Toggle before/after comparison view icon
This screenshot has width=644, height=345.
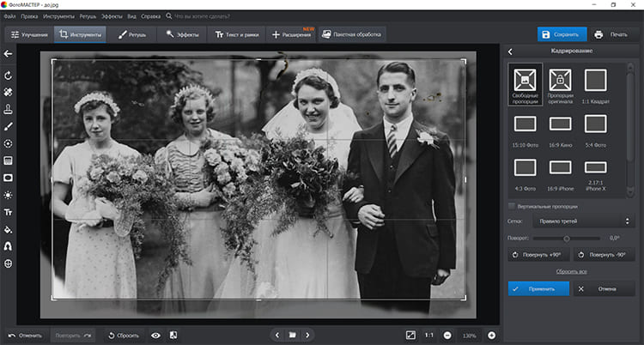173,335
